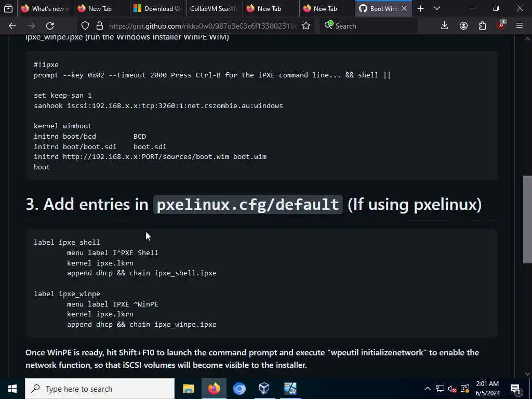Screen dimensions: 532x399
Task: Click the "kernel wimboot" code line
Action: 62,126
